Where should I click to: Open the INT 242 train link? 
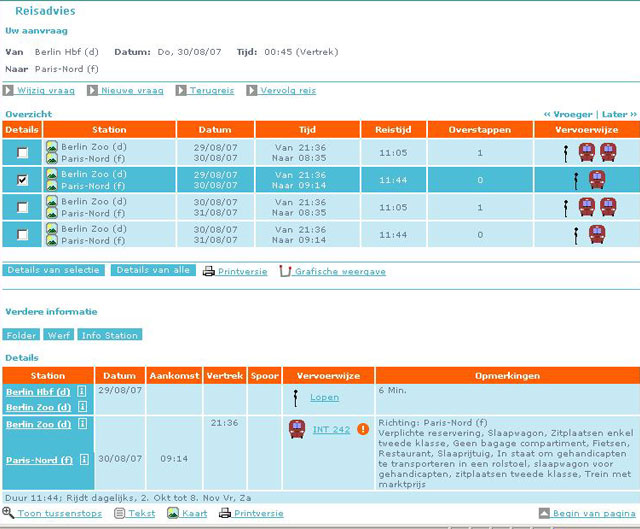coord(331,429)
